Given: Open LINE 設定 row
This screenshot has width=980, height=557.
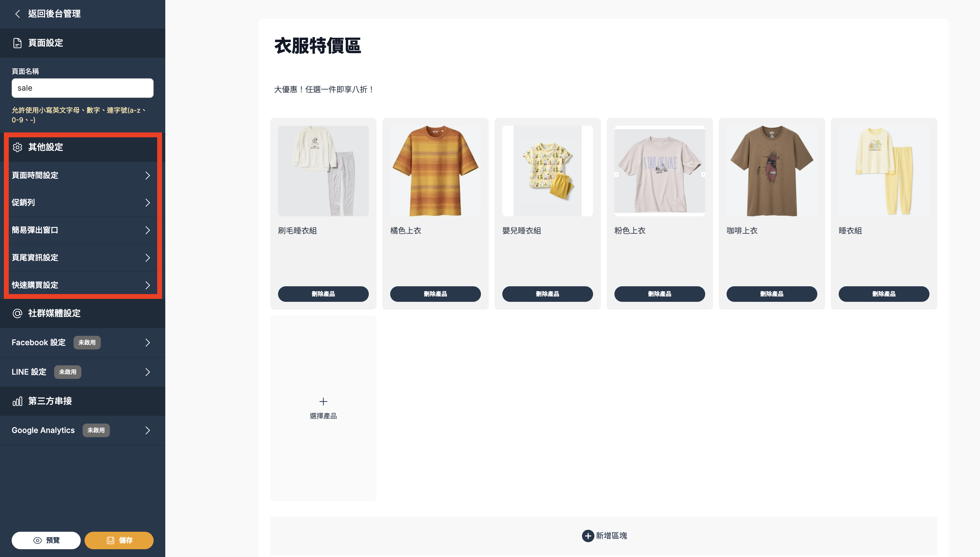Looking at the screenshot, I should pyautogui.click(x=82, y=372).
